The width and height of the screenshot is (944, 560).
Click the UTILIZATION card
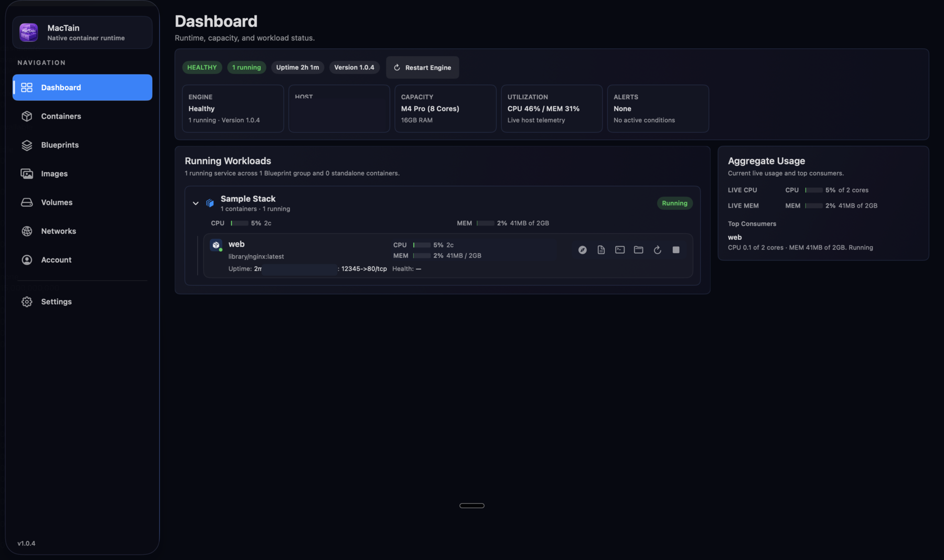(552, 109)
